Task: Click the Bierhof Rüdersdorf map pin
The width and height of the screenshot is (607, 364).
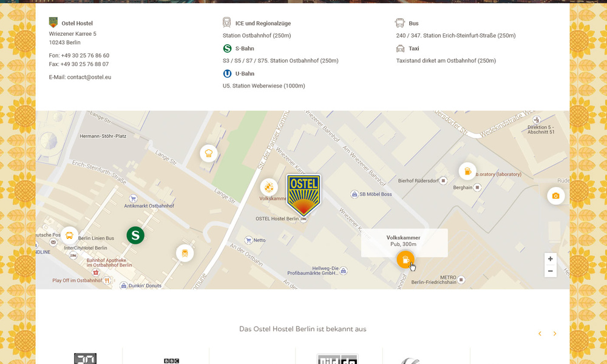Action: pos(443,181)
